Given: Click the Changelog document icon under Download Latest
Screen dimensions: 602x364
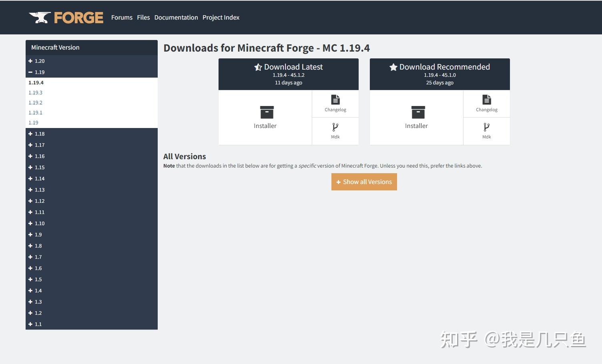Looking at the screenshot, I should click(335, 99).
